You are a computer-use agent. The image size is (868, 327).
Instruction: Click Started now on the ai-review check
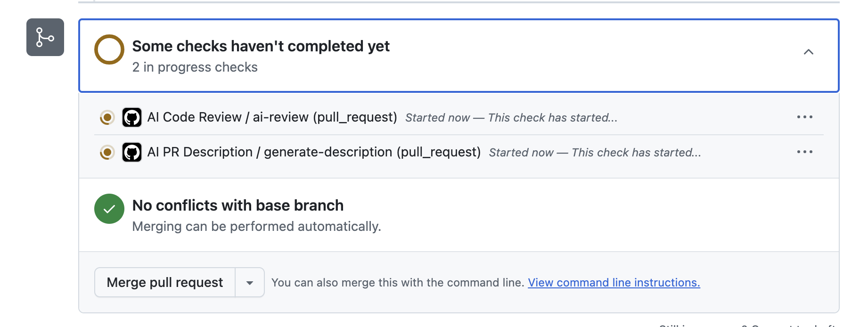point(437,117)
